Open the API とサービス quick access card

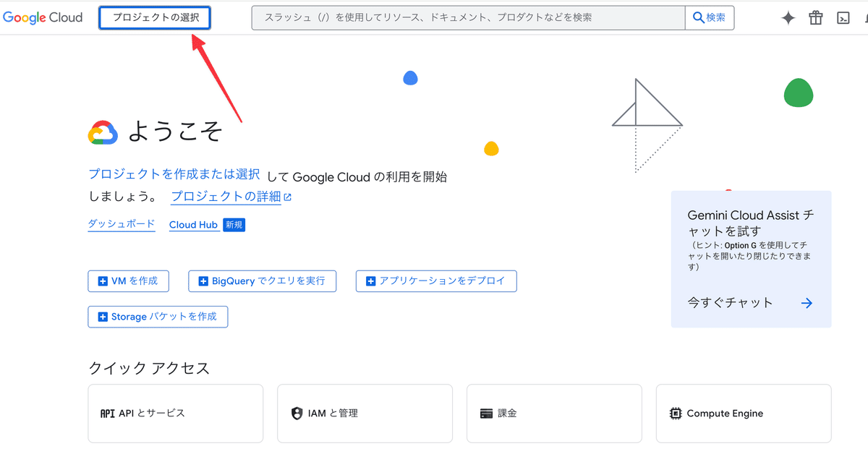point(176,414)
